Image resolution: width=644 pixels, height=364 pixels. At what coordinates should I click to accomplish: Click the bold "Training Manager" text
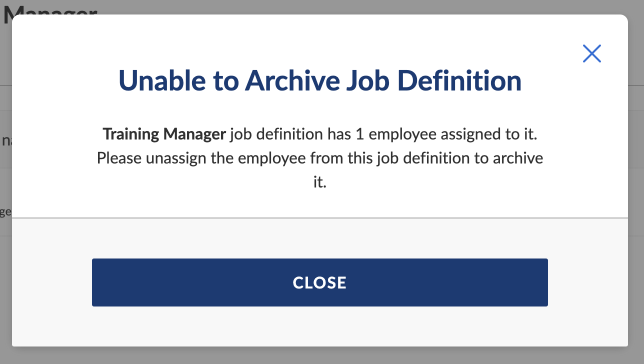164,134
